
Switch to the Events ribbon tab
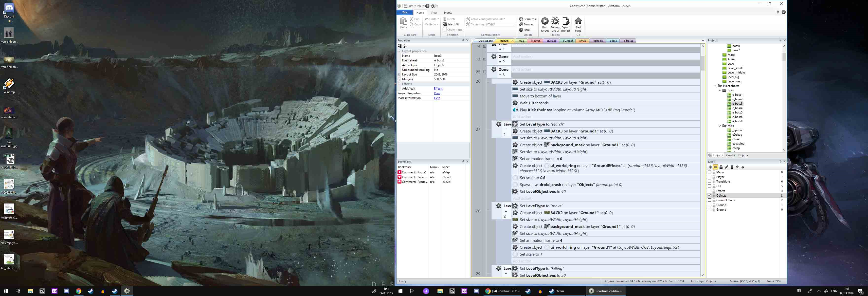pos(448,13)
